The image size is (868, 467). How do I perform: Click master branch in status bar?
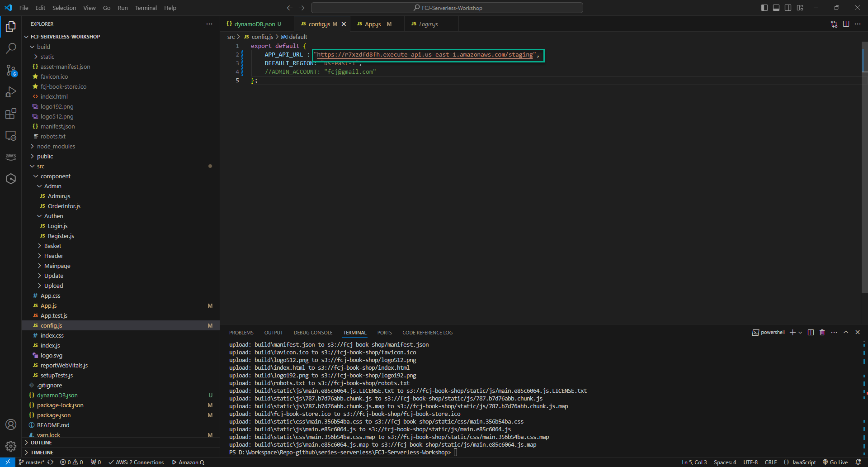point(32,462)
